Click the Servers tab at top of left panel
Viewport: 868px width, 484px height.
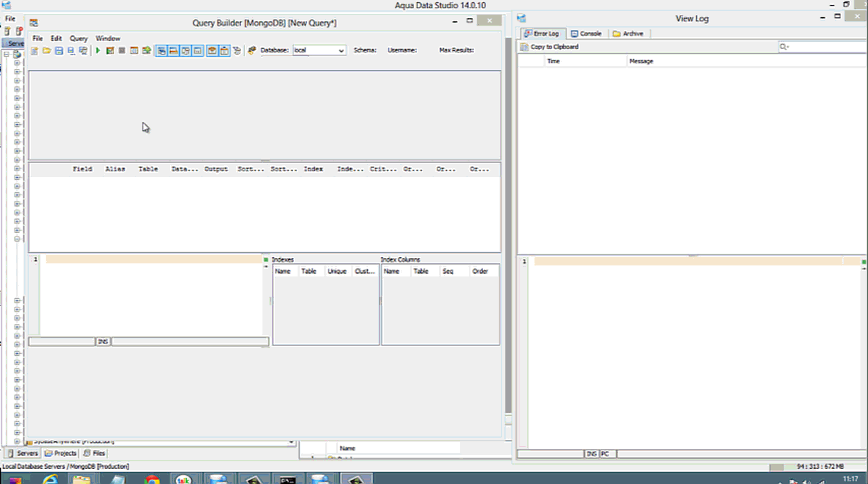[x=14, y=43]
